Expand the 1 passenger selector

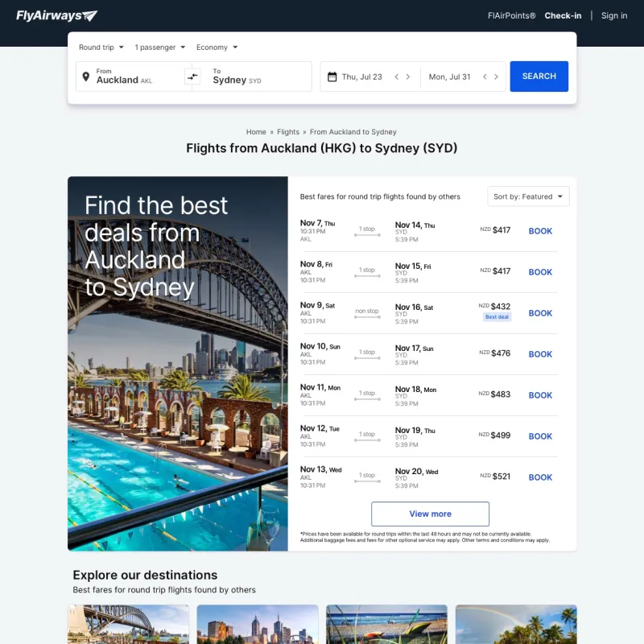[x=159, y=47]
